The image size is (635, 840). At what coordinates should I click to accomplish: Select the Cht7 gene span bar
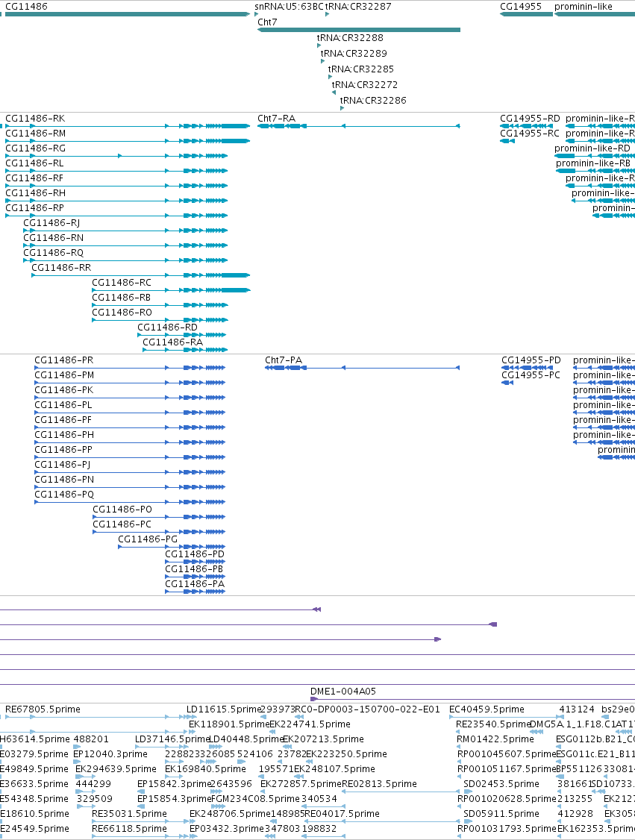point(359,29)
